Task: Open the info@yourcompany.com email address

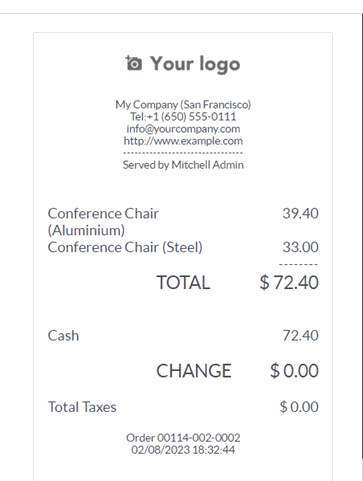Action: (x=183, y=129)
